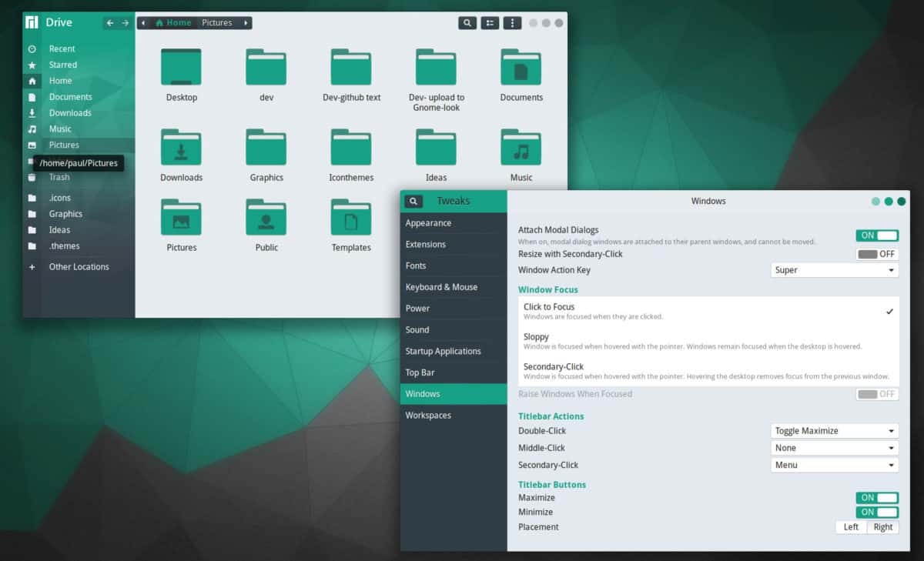Open the Double-Click action dropdown
The image size is (924, 561).
(835, 430)
